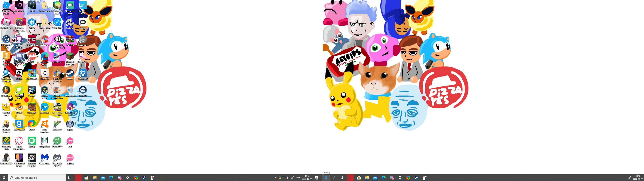Screen dimensions: 644x181
Task: Select the Voicemod desktop icon
Action: (x=44, y=108)
